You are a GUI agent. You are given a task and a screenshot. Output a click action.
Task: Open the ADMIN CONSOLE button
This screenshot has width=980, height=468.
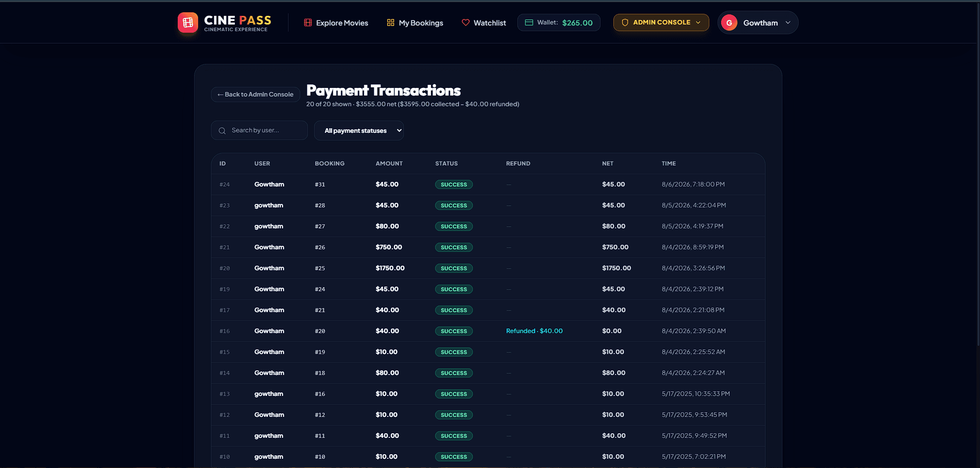pos(661,22)
